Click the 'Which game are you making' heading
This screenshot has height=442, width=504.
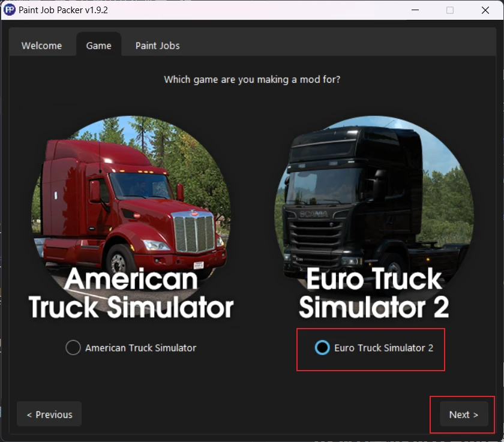tap(252, 79)
